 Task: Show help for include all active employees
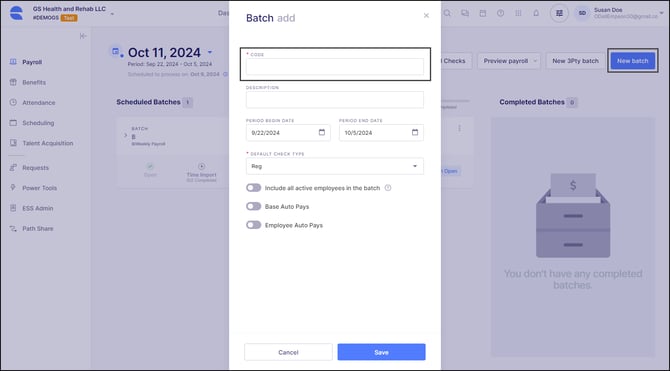click(x=388, y=188)
